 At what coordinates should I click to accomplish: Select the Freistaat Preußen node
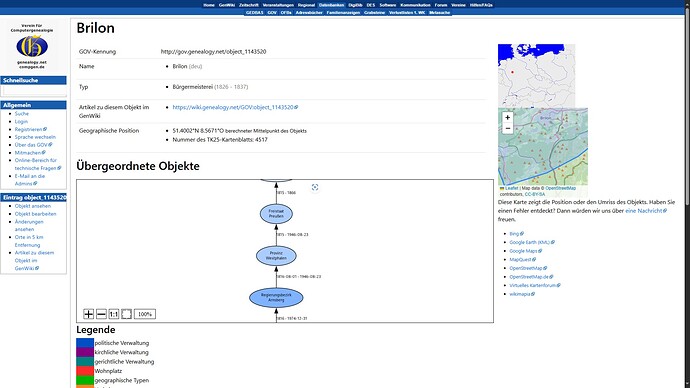tap(276, 214)
